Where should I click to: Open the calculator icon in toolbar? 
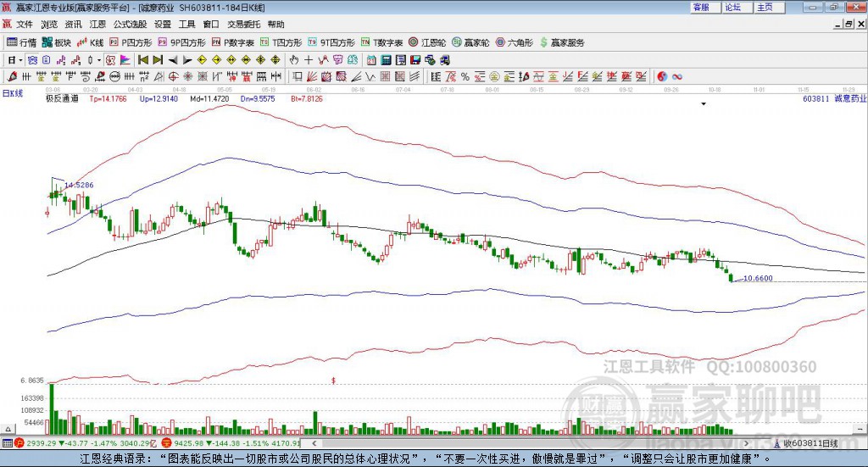click(386, 60)
